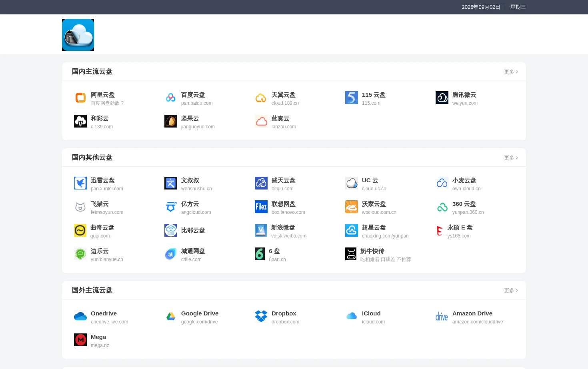Image resolution: width=588 pixels, height=369 pixels.
Task: Open the 小麦云盘 icon
Action: pyautogui.click(x=442, y=183)
